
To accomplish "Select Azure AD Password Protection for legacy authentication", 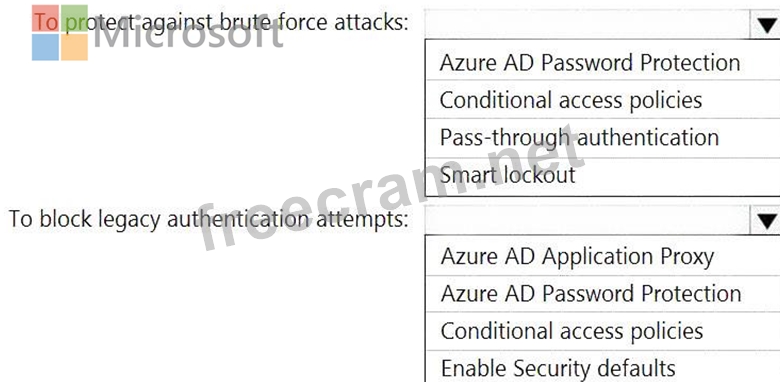I will [603, 293].
